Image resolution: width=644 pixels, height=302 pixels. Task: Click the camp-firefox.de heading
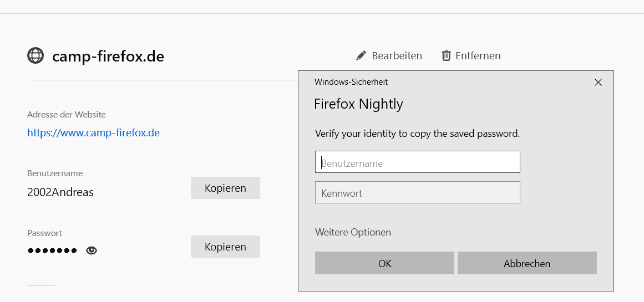tap(108, 57)
